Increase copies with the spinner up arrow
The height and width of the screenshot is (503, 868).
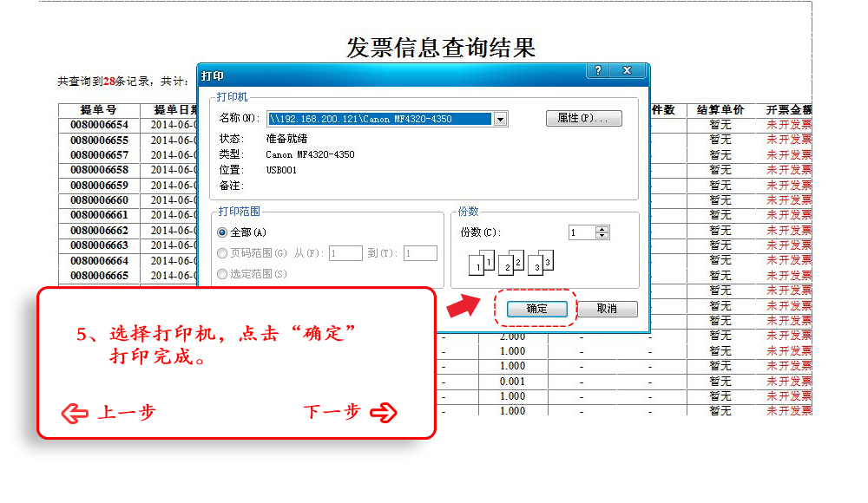point(602,229)
